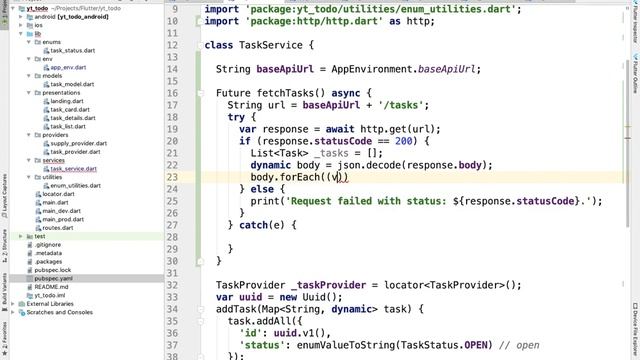
Task: Open enum_utilities.dart in the project tree
Action: pyautogui.click(x=76, y=186)
